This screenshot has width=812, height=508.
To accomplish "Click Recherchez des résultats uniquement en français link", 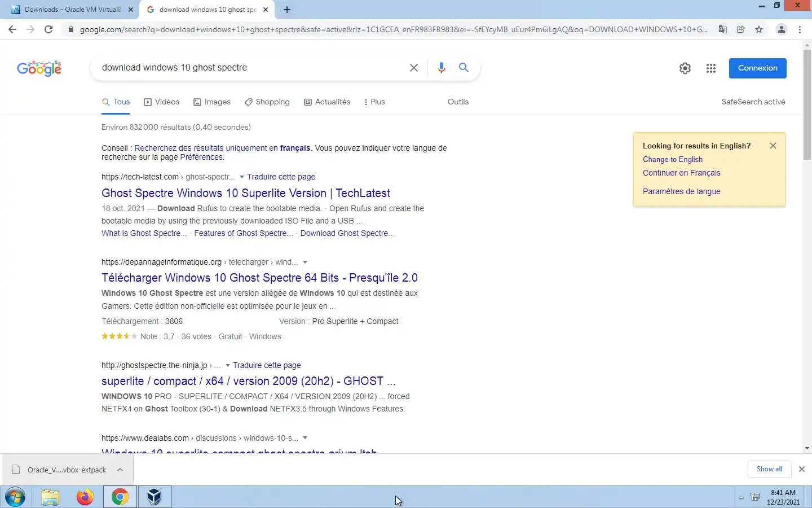I will click(x=222, y=148).
